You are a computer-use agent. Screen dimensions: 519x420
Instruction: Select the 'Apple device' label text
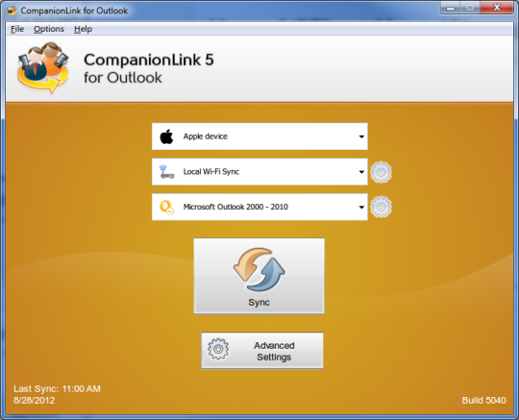pos(206,136)
